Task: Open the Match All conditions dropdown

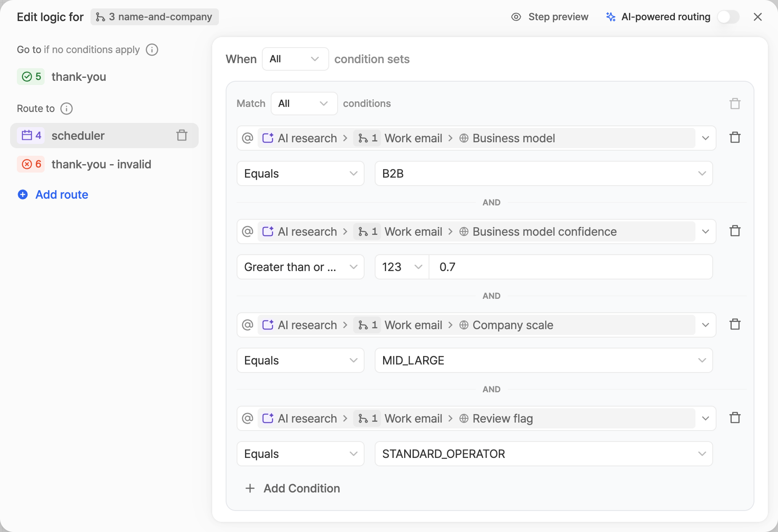Action: 304,104
